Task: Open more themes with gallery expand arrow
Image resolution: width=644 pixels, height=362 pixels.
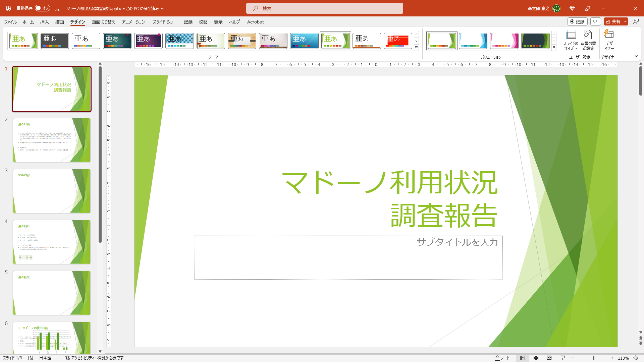Action: 416,47
